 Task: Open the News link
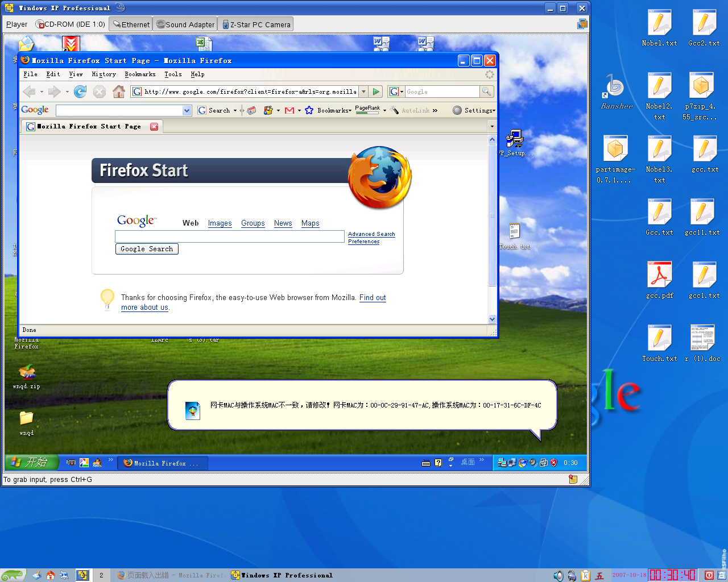283,223
